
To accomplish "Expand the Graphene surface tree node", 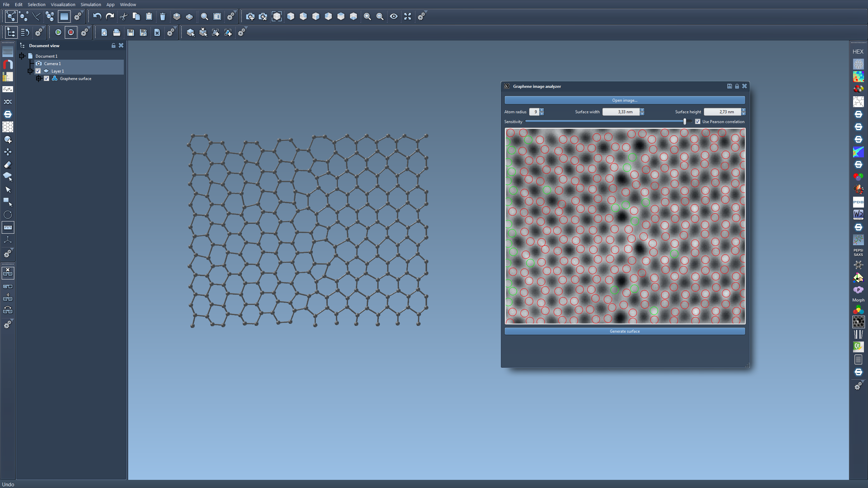I will point(39,78).
